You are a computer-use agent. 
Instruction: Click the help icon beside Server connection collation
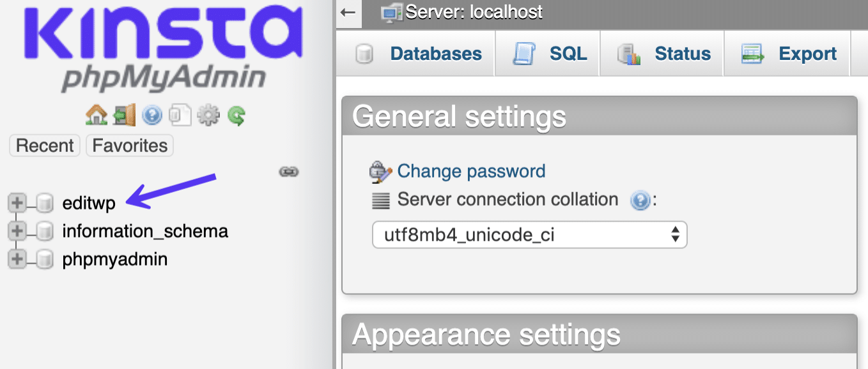pos(640,199)
